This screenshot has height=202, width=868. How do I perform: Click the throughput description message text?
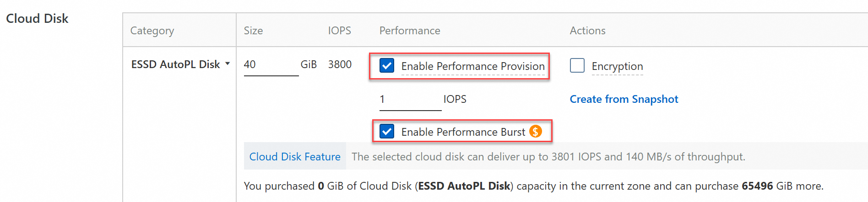[548, 157]
